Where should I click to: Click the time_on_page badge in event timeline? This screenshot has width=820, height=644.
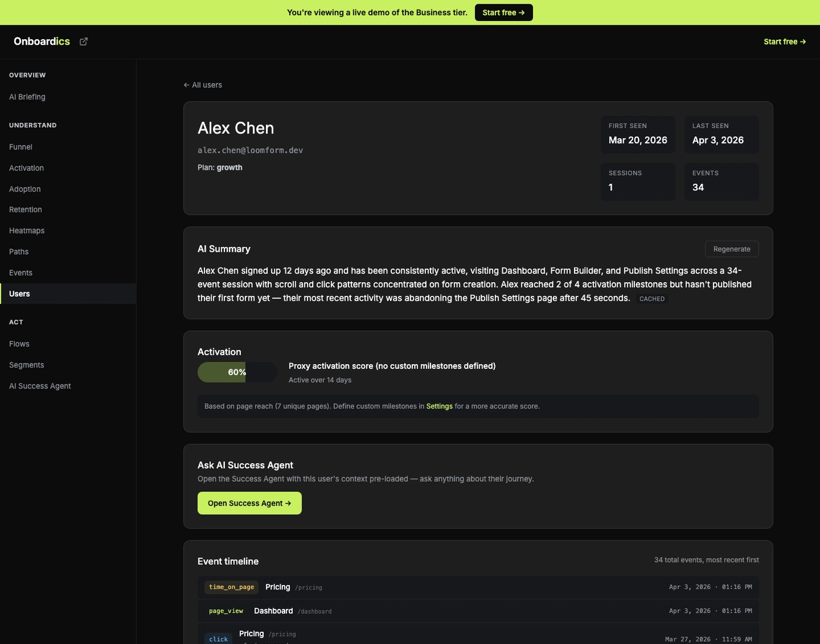[231, 587]
